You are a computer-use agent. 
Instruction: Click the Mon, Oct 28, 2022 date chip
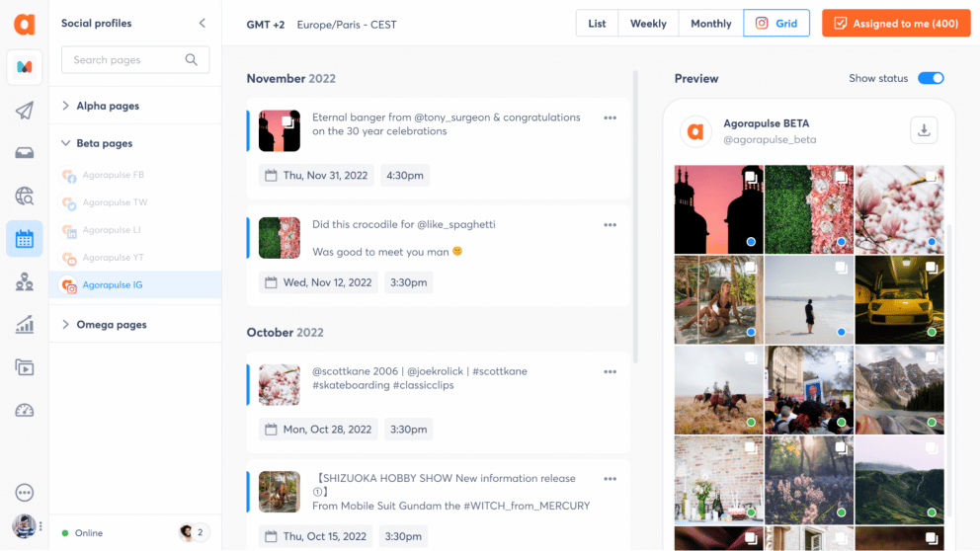pyautogui.click(x=318, y=430)
